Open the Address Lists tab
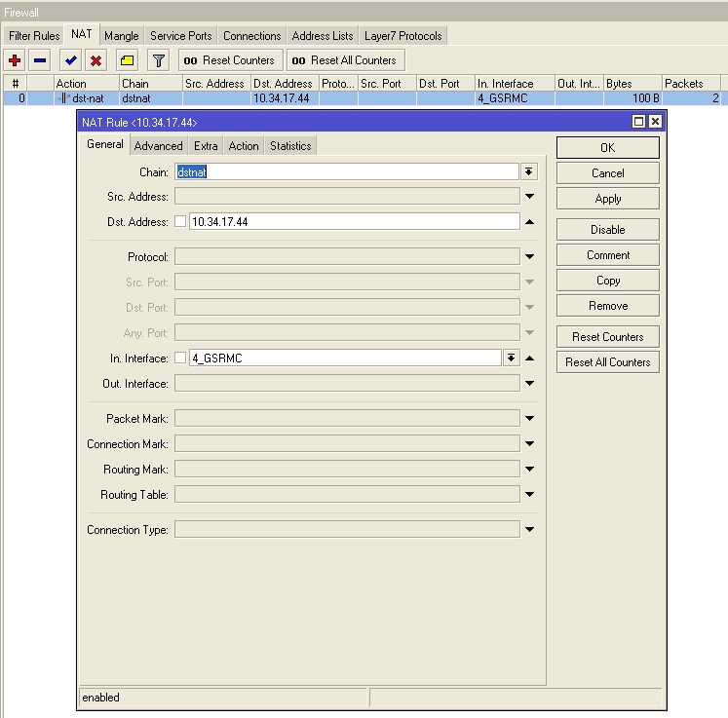 pos(323,36)
